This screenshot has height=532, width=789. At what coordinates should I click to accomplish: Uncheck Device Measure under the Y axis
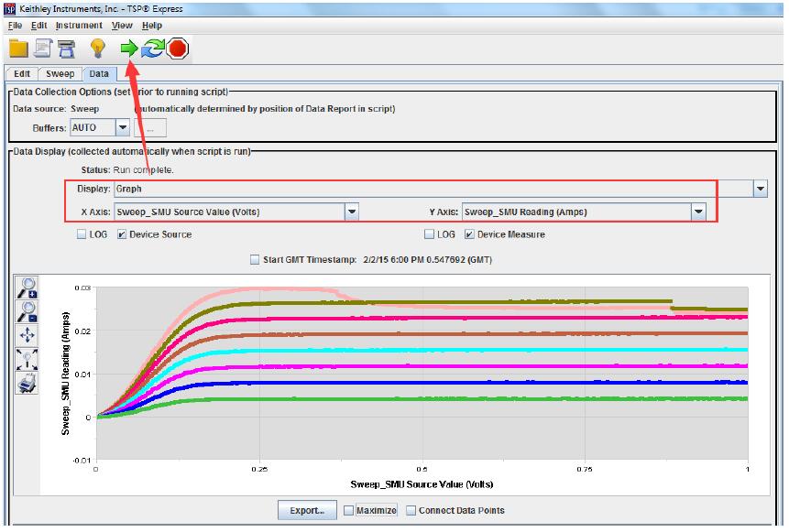[x=470, y=235]
